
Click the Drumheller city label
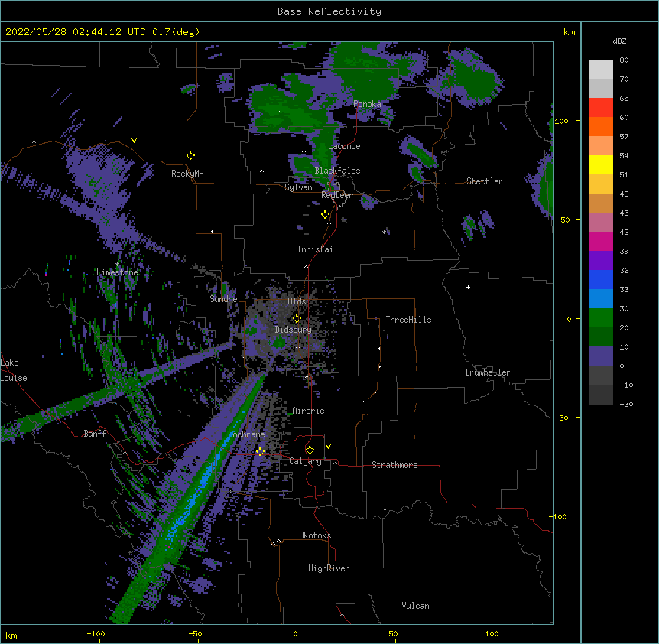point(488,372)
